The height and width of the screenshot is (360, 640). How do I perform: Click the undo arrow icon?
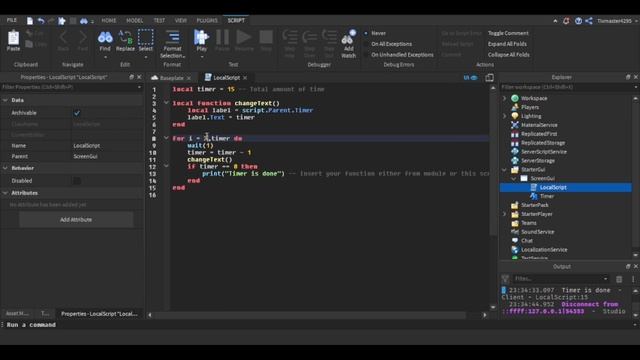(x=41, y=20)
